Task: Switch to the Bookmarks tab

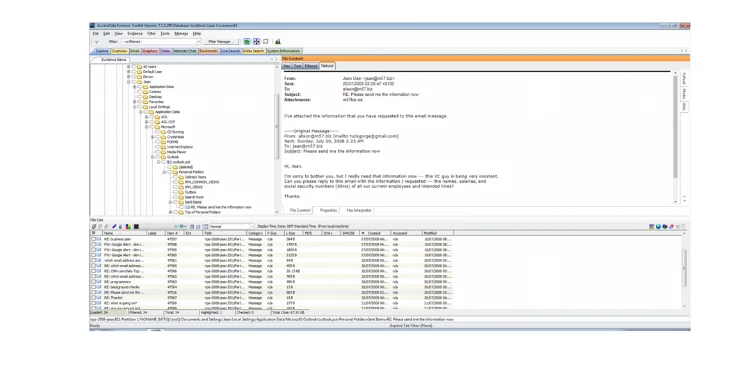Action: click(x=209, y=51)
